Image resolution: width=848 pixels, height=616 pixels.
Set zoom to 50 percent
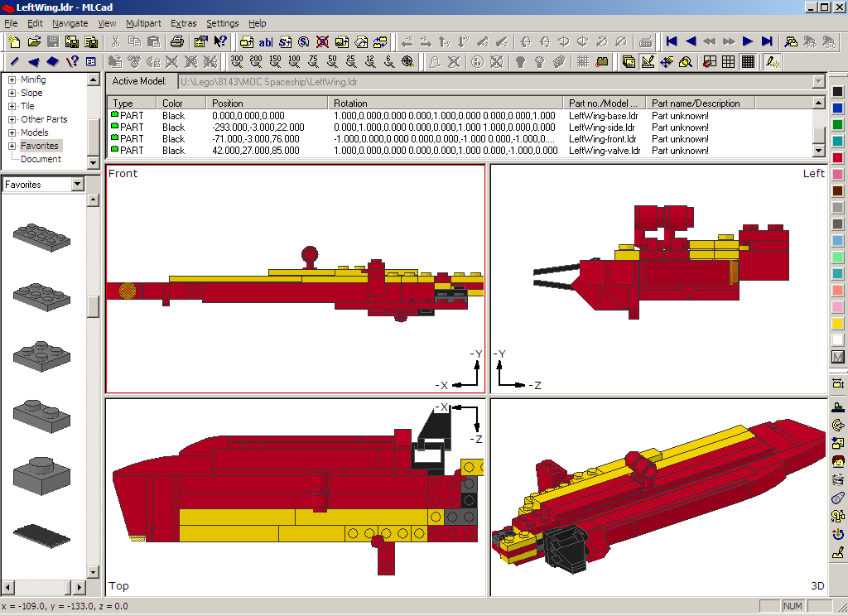coord(332,61)
